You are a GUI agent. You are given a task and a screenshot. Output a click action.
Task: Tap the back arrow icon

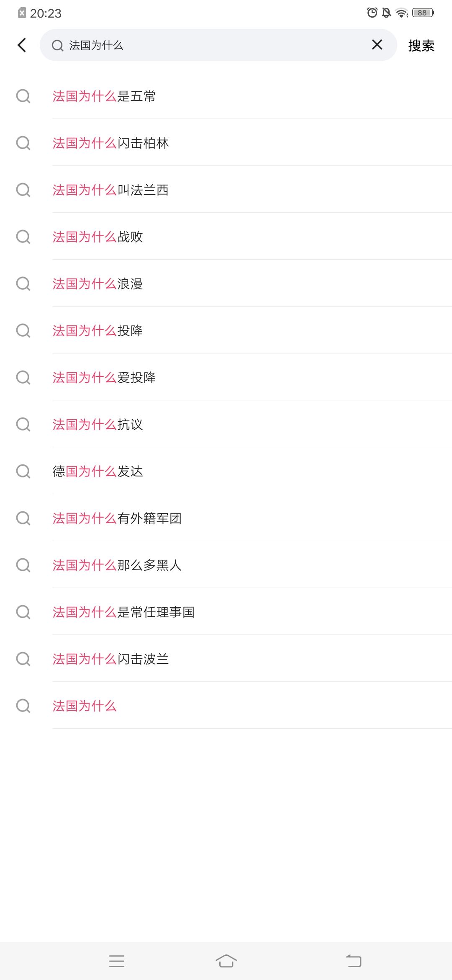click(22, 45)
